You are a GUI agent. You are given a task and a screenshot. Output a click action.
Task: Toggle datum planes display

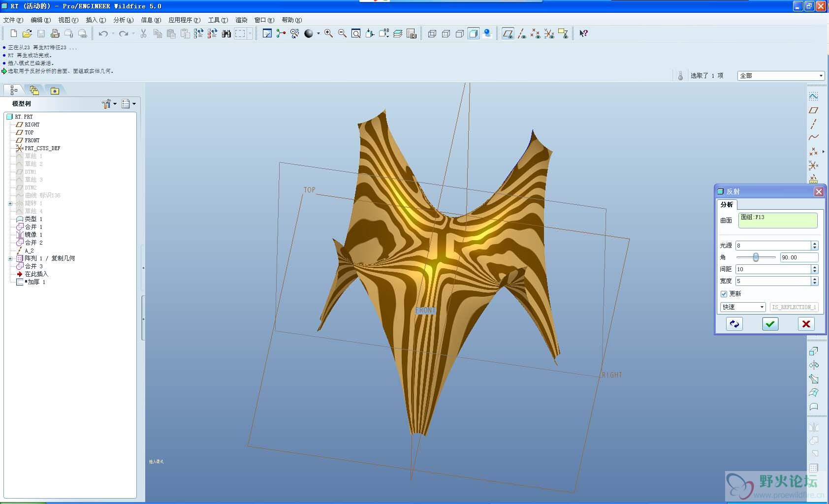[508, 33]
